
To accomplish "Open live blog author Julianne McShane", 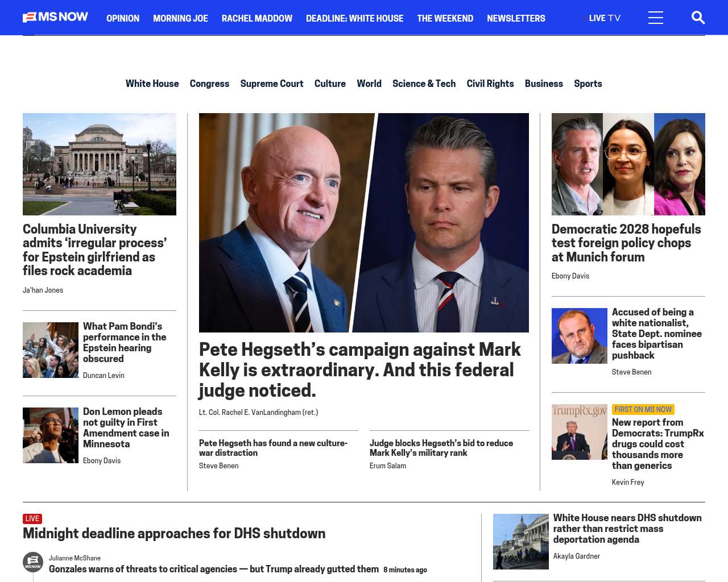I will [75, 558].
